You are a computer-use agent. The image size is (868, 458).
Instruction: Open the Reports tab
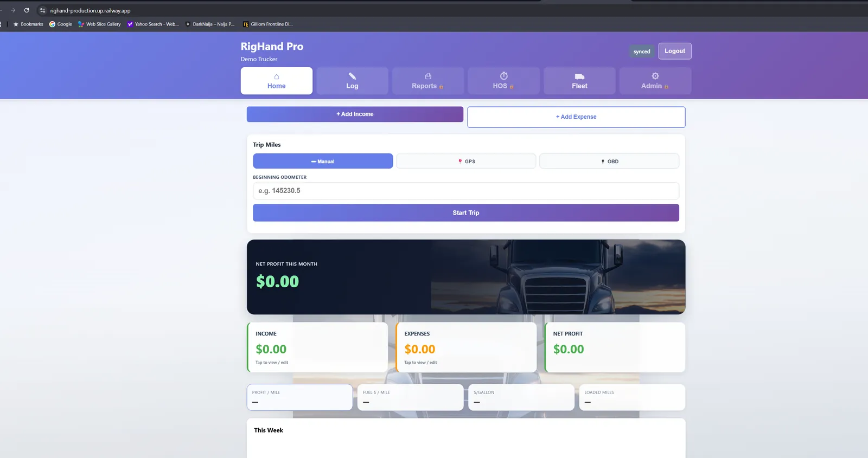pos(427,81)
